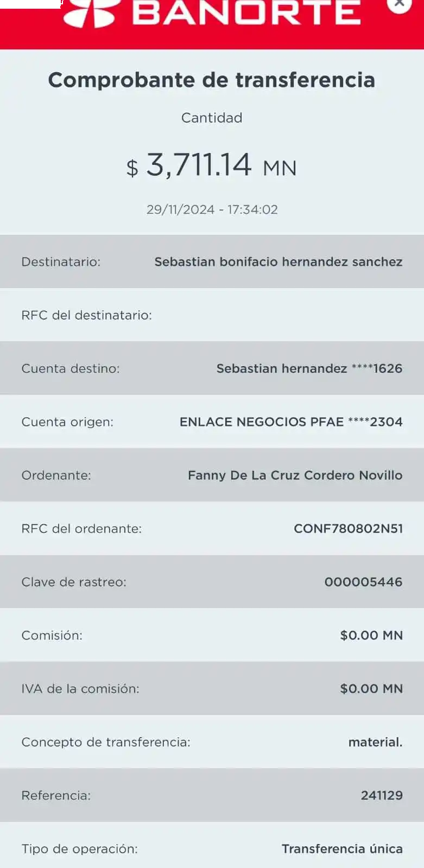Screen dimensions: 424x868
Task: Click destination account Sebastian hernandez ****1626
Action: [309, 368]
